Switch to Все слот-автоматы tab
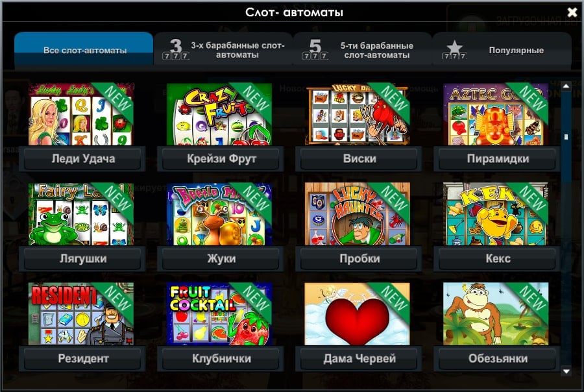 (x=84, y=49)
